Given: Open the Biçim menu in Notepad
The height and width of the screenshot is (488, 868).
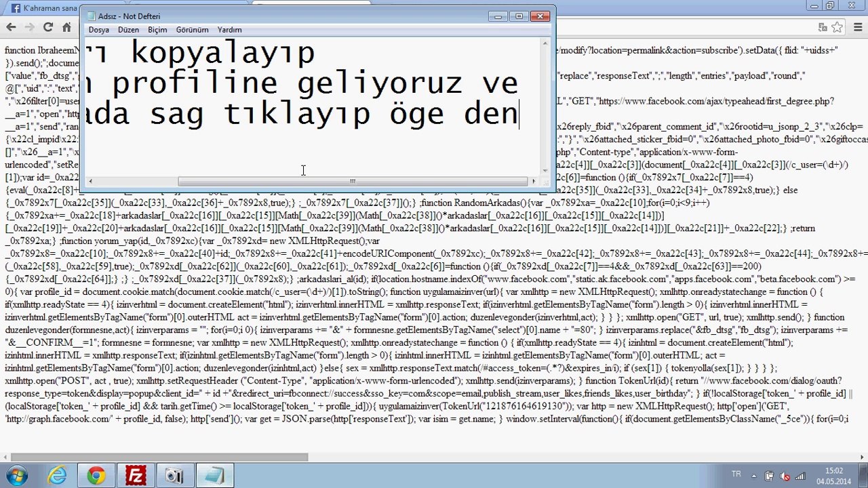Looking at the screenshot, I should click(x=157, y=30).
